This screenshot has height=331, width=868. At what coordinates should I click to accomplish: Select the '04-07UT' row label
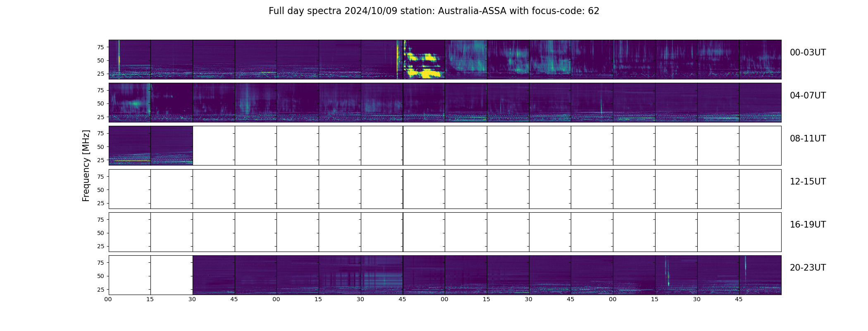coord(808,96)
